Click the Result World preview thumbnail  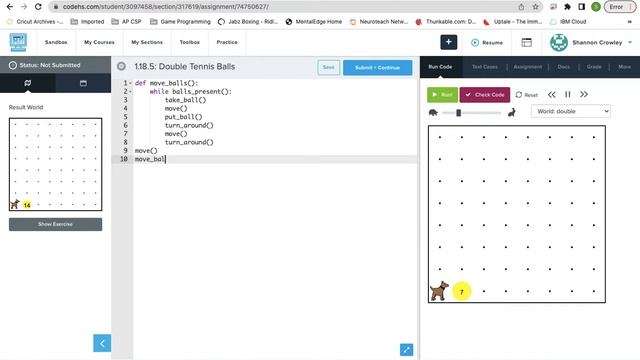coord(56,164)
